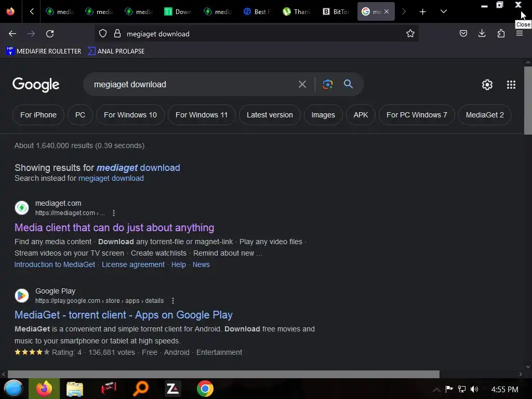The width and height of the screenshot is (532, 399).
Task: Switch to the 'Down' tab
Action: tap(178, 11)
